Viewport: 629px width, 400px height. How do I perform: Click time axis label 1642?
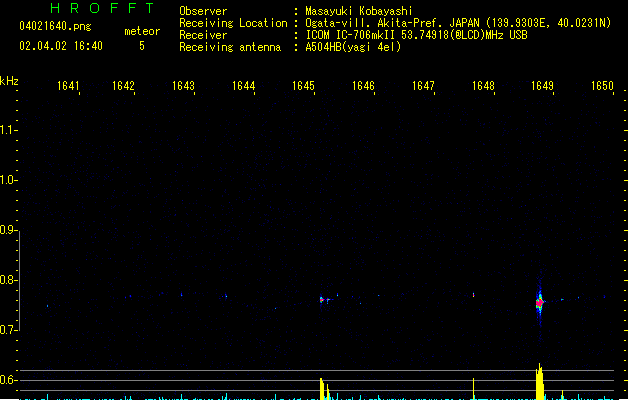tap(123, 86)
